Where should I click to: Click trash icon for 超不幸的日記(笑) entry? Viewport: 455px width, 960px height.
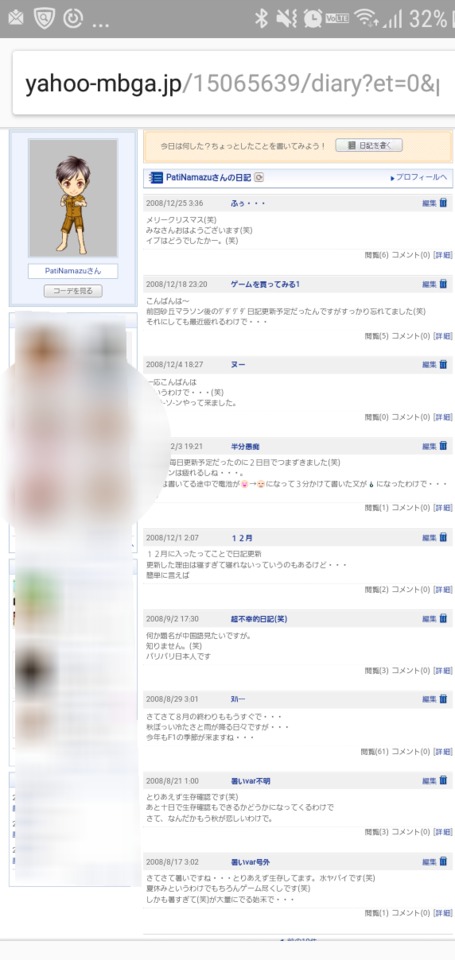(443, 618)
